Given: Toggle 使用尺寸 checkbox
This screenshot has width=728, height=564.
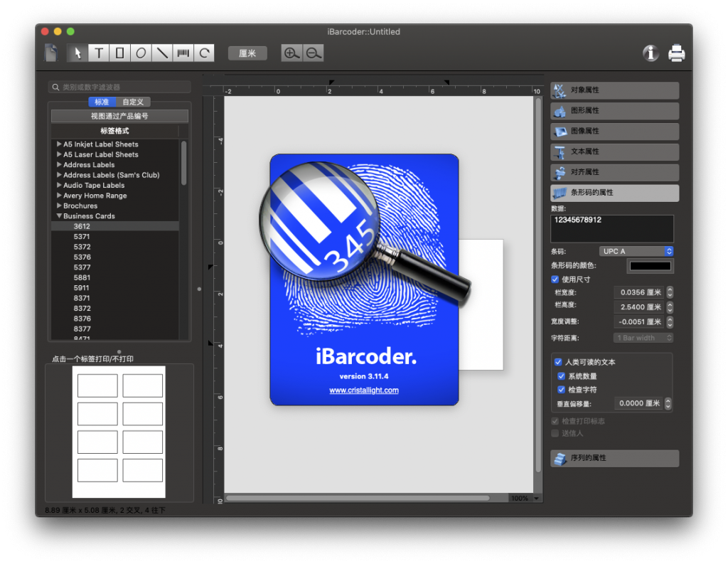Looking at the screenshot, I should [555, 280].
